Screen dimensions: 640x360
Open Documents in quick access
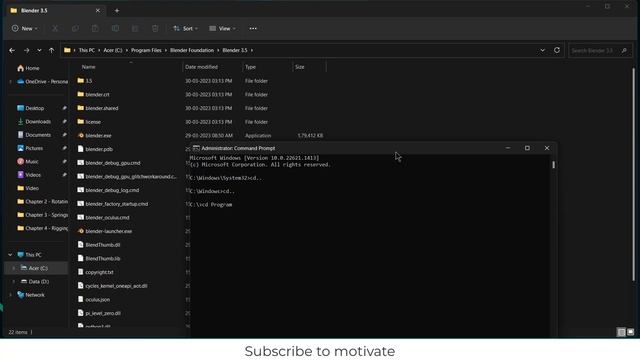click(34, 135)
